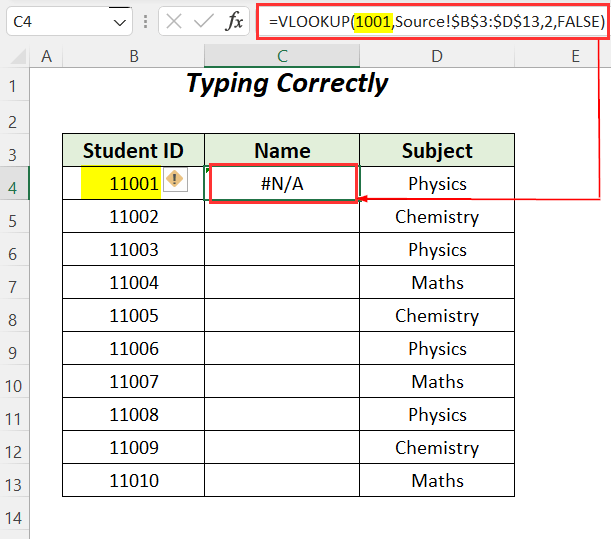611x539 pixels.
Task: Select row 5 header
Action: [x=14, y=216]
